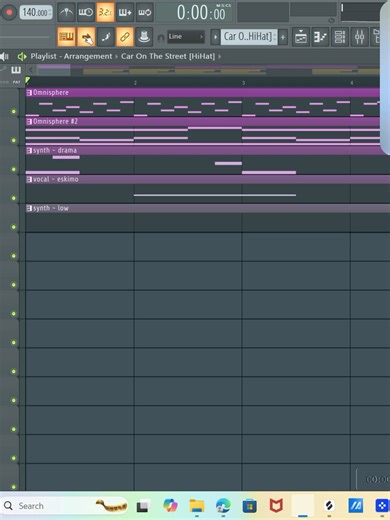The width and height of the screenshot is (390, 520).
Task: Mute the Omnisphere #2 track green dot
Action: pyautogui.click(x=14, y=140)
